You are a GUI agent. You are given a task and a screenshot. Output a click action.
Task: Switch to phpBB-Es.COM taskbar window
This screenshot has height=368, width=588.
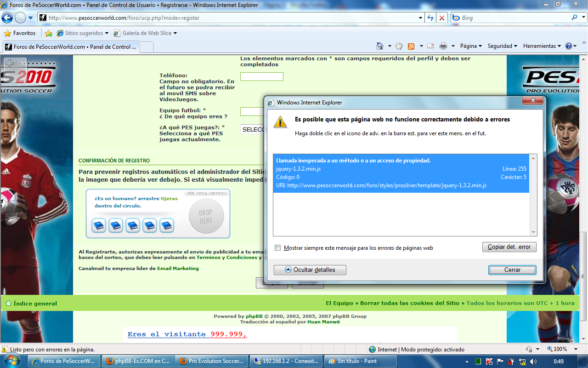[138, 361]
